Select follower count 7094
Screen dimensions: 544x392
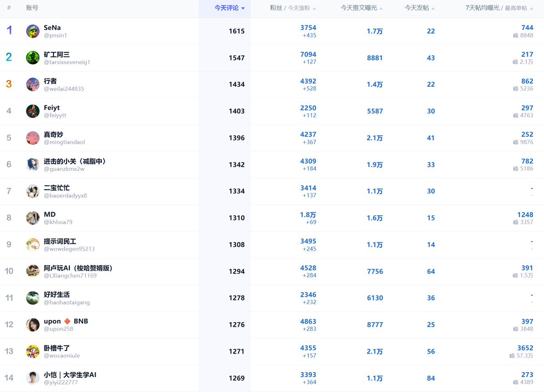pos(308,54)
